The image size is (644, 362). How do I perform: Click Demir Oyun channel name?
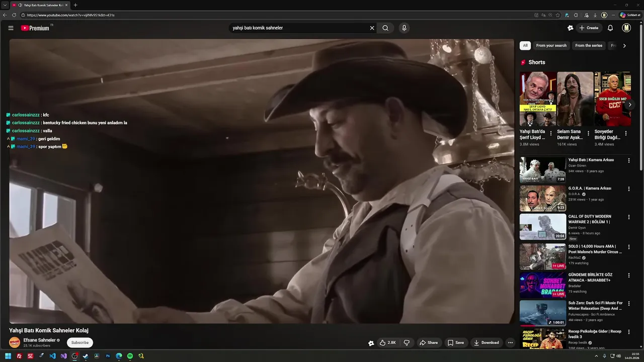click(577, 228)
